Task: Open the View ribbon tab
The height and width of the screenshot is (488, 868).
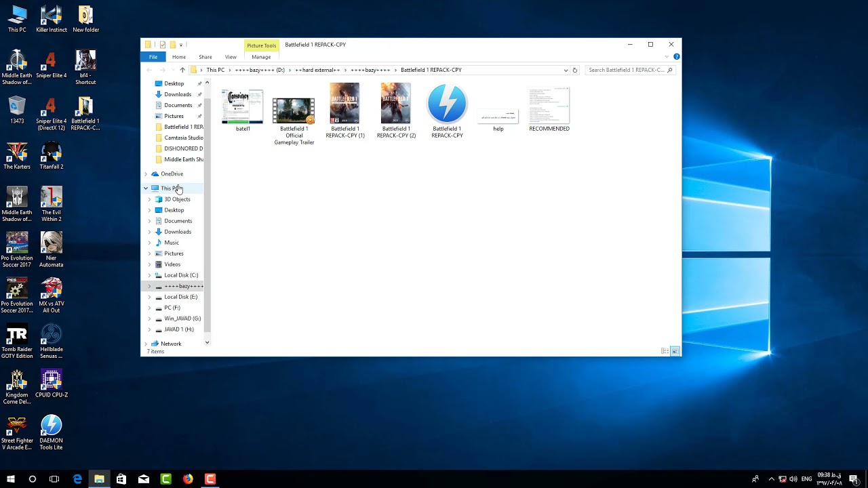Action: pyautogui.click(x=231, y=57)
